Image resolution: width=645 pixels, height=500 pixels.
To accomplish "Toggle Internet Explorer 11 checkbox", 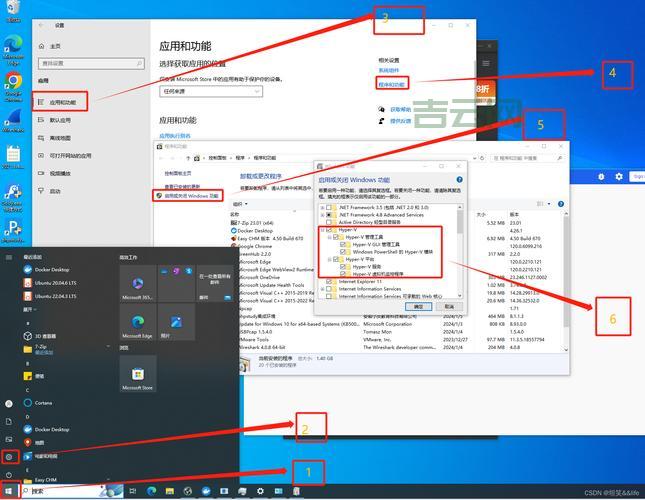I will (x=329, y=282).
